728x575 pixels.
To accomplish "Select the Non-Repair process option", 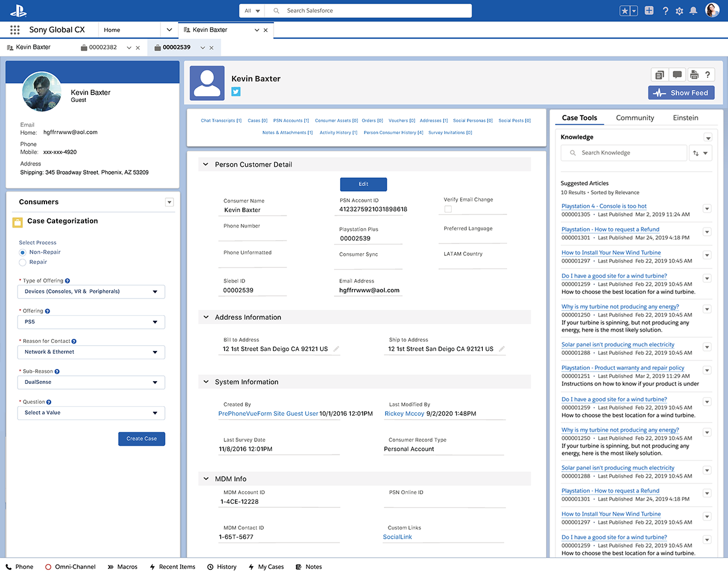I will (x=23, y=253).
